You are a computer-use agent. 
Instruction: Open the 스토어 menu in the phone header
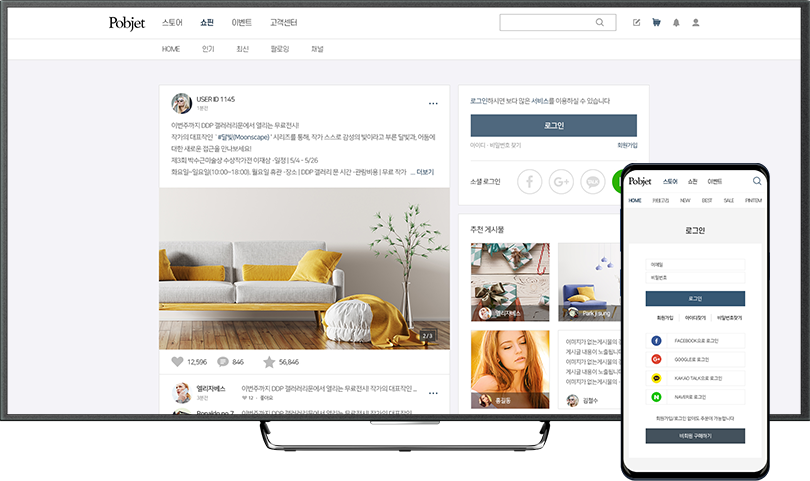(x=670, y=181)
